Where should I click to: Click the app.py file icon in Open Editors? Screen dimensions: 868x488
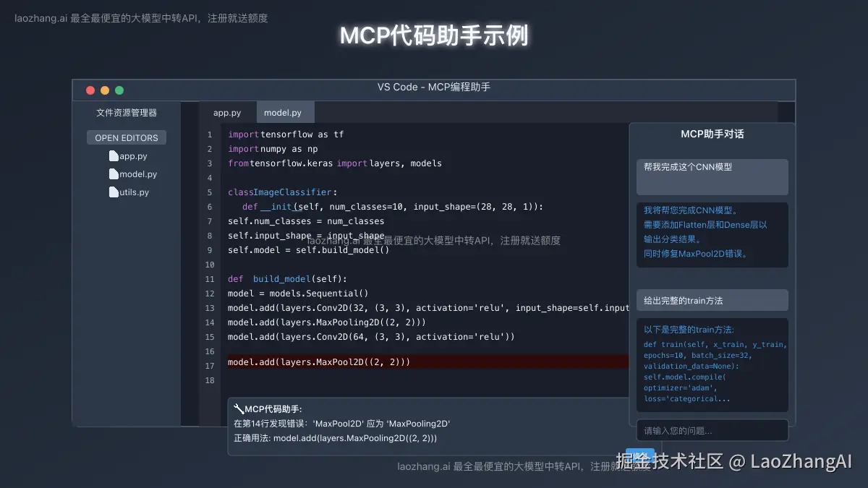112,155
